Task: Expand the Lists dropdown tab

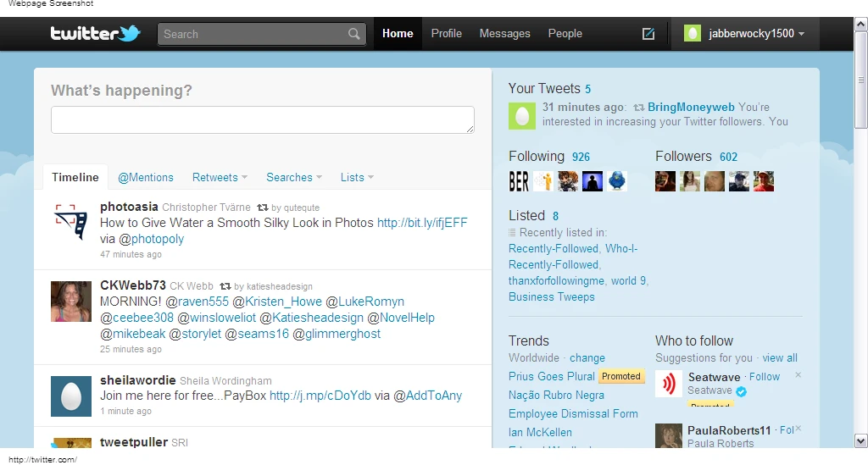Action: tap(357, 178)
